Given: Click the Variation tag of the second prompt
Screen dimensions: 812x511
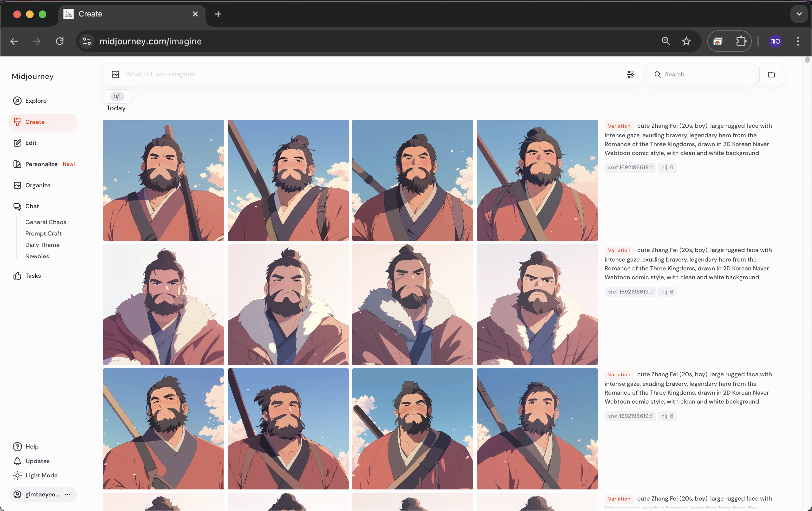Looking at the screenshot, I should coord(619,250).
